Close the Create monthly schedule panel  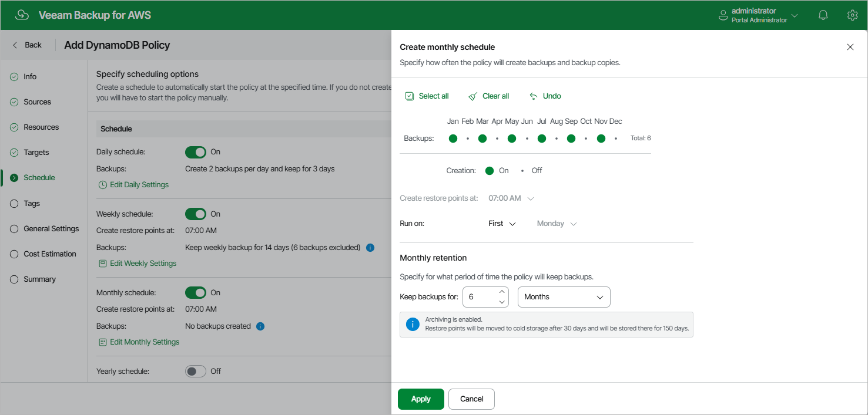pyautogui.click(x=850, y=47)
